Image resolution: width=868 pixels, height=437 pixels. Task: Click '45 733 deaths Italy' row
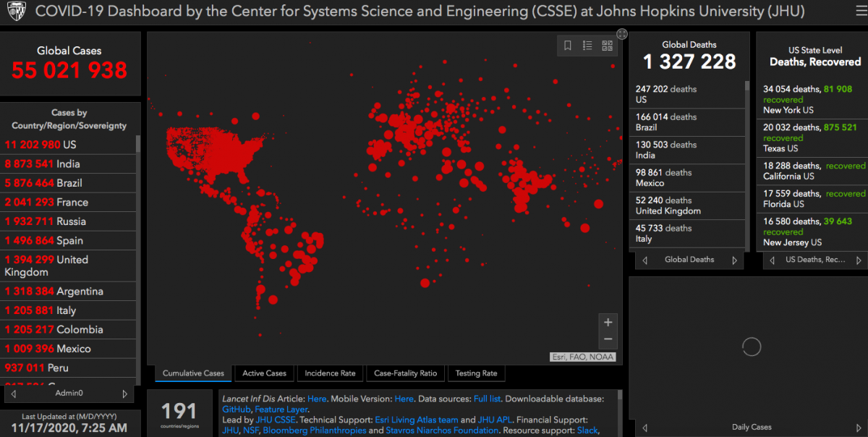click(686, 234)
